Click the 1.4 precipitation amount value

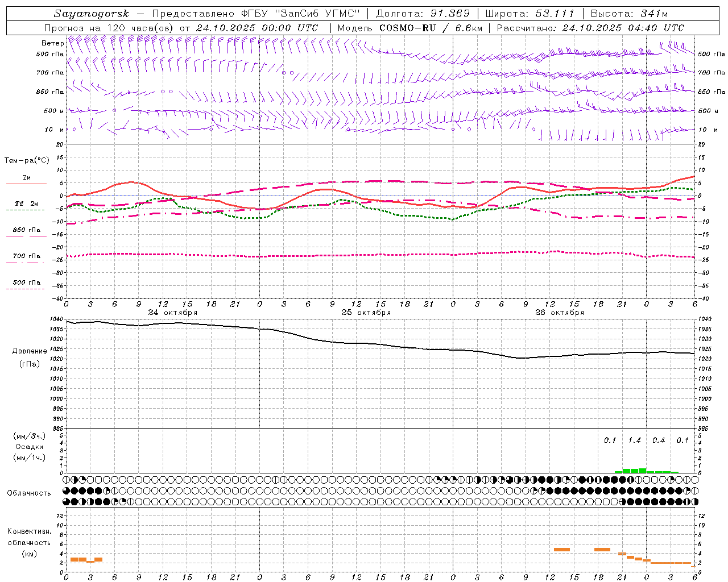634,440
